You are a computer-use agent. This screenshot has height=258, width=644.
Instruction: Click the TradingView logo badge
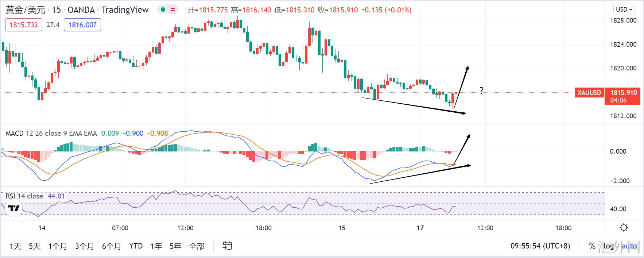14,209
